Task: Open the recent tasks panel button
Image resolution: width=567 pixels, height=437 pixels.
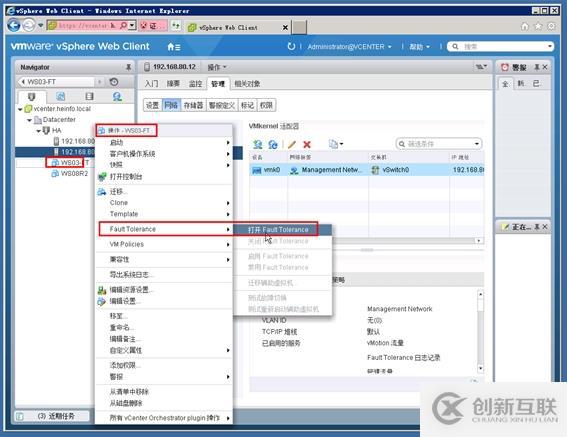Action: 52,416
